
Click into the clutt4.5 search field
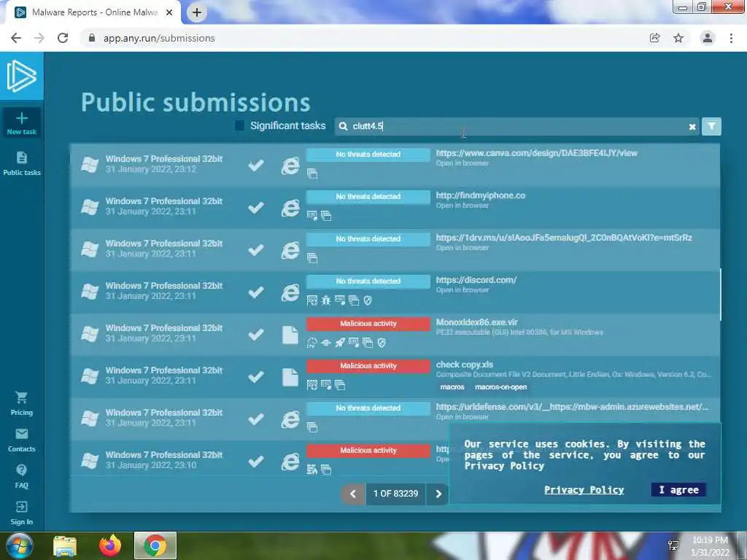(x=517, y=126)
